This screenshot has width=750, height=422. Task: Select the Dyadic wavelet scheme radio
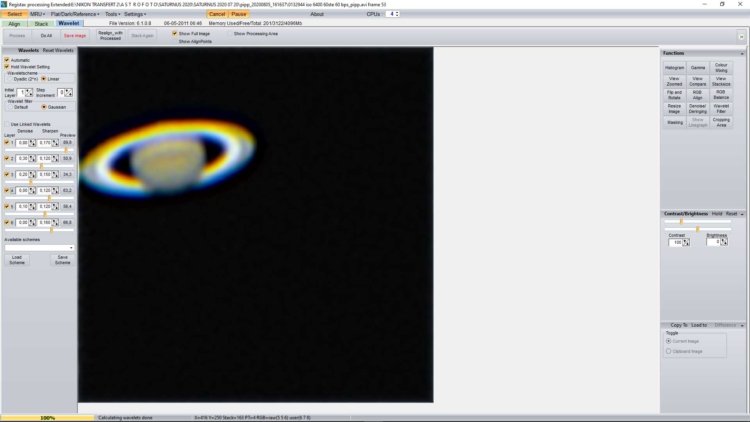pyautogui.click(x=10, y=79)
